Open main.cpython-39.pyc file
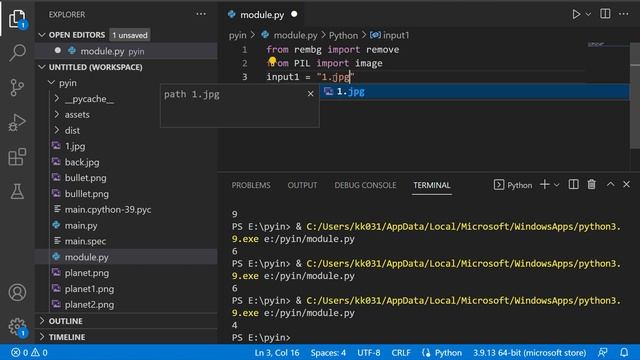This screenshot has height=360, width=640. point(127,209)
